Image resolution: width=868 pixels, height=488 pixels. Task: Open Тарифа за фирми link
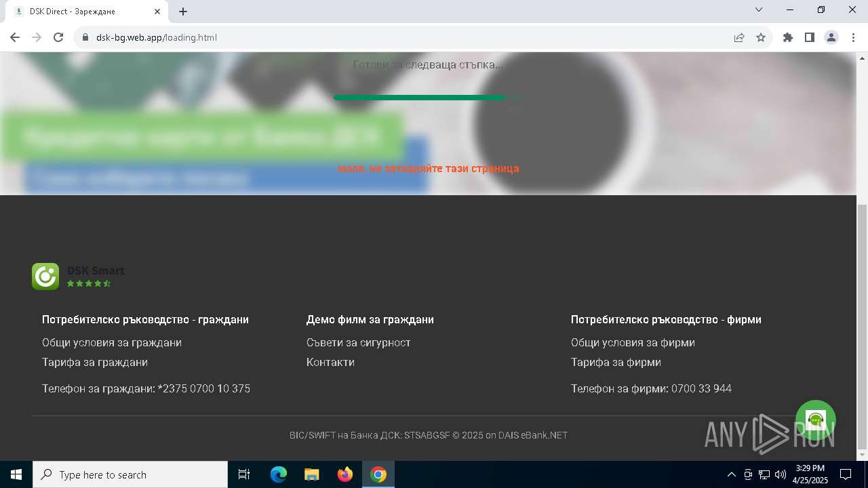(x=616, y=362)
